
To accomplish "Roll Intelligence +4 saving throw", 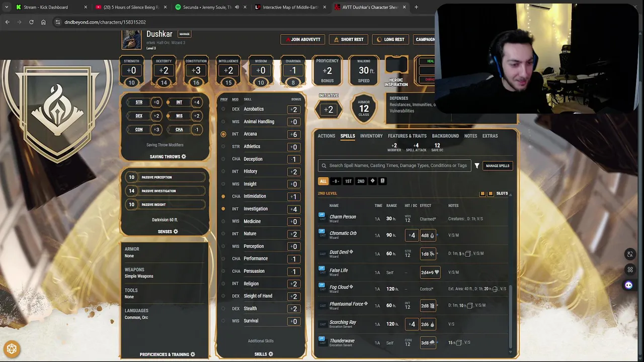I will pos(197,102).
